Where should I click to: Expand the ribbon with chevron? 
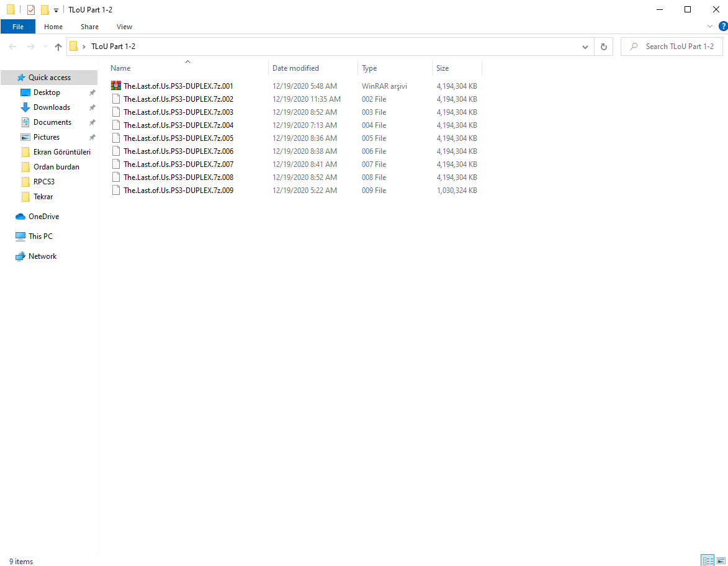coord(710,27)
